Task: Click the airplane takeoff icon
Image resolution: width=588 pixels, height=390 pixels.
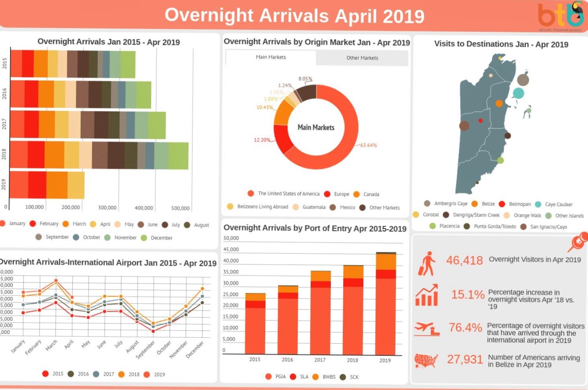Action: (426, 328)
